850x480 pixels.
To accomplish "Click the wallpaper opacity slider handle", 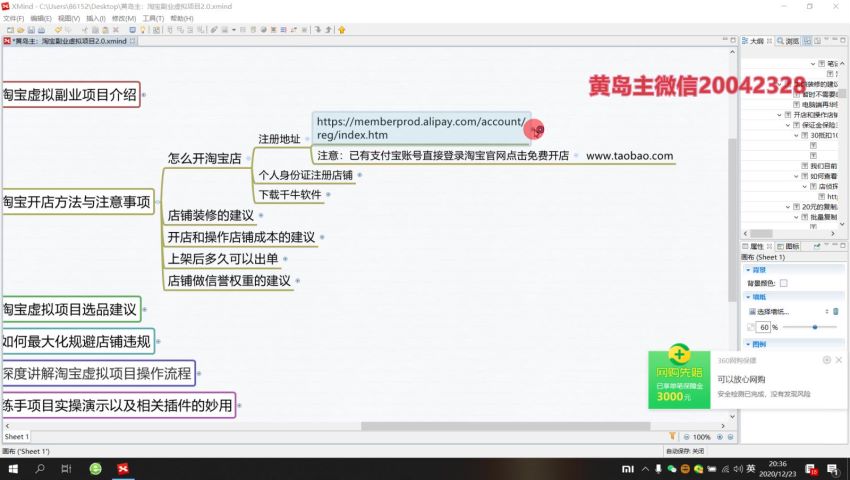I will tap(815, 327).
